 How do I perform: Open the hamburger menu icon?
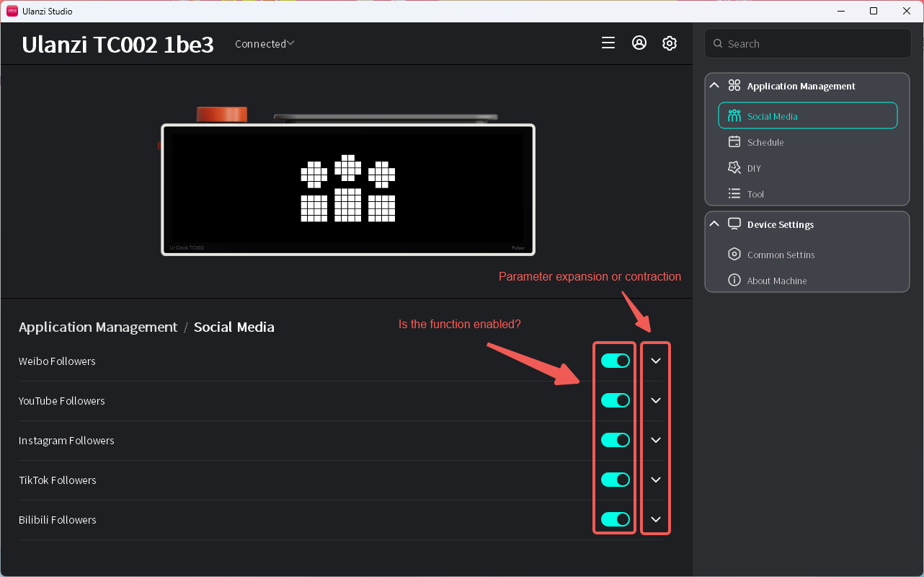point(608,43)
